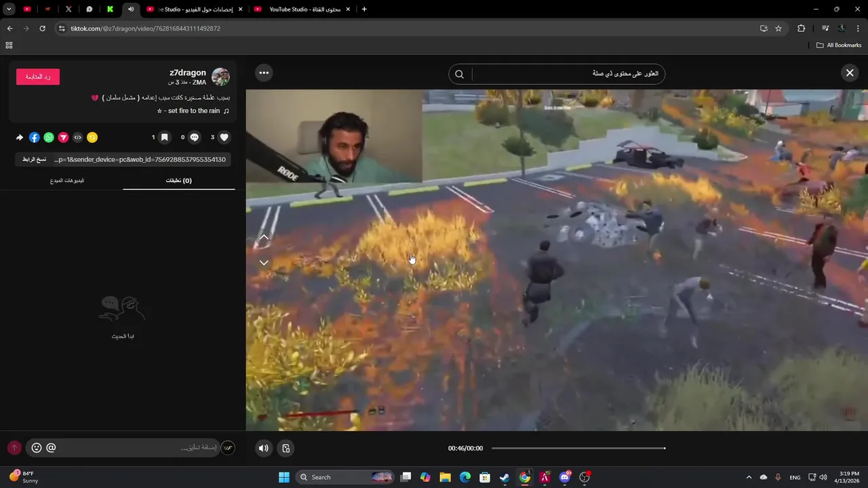This screenshot has height=488, width=868.
Task: Insert a mention with the @ icon
Action: point(51,448)
